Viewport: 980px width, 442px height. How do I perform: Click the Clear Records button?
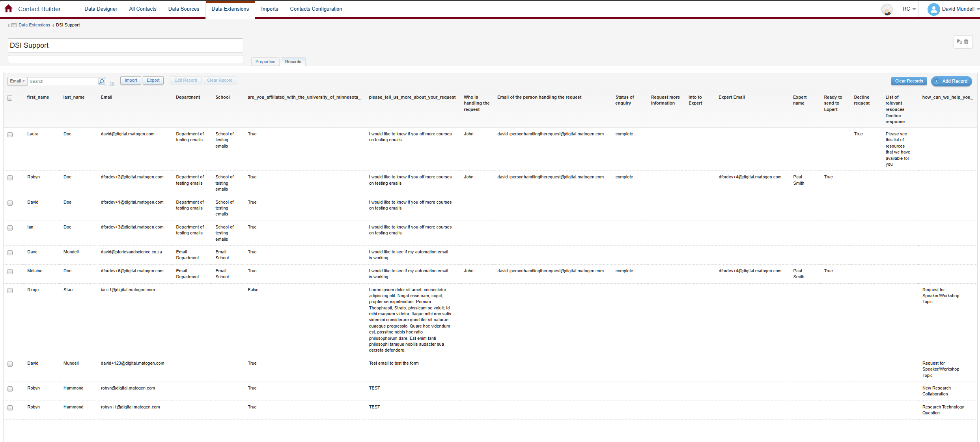click(909, 81)
